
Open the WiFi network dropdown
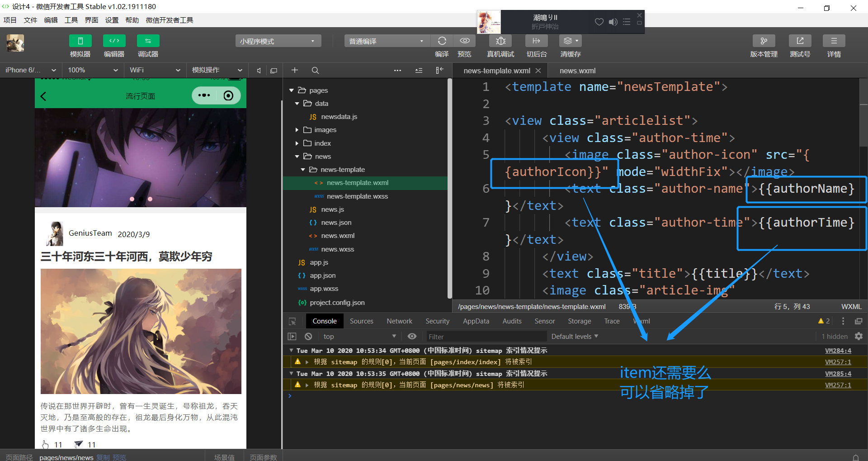coord(155,70)
